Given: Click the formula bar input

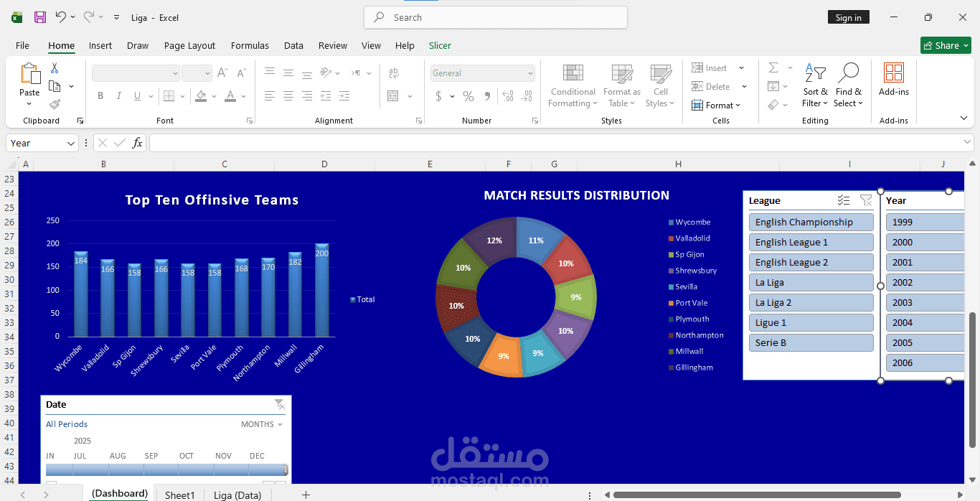Looking at the screenshot, I should click(x=561, y=143).
